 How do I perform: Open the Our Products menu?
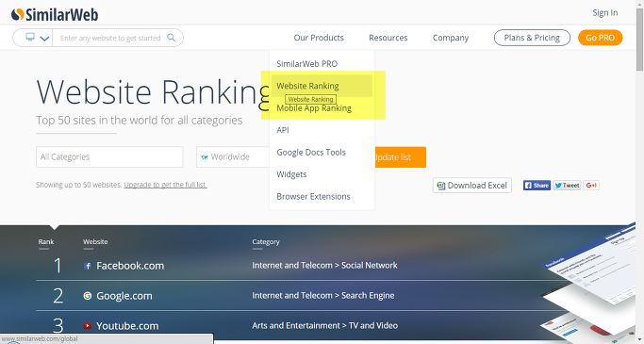[x=319, y=38]
